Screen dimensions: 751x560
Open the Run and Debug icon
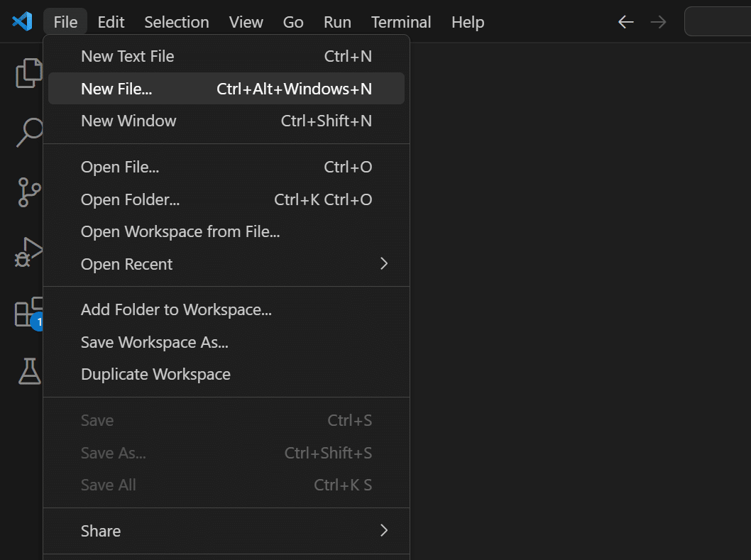pyautogui.click(x=29, y=252)
